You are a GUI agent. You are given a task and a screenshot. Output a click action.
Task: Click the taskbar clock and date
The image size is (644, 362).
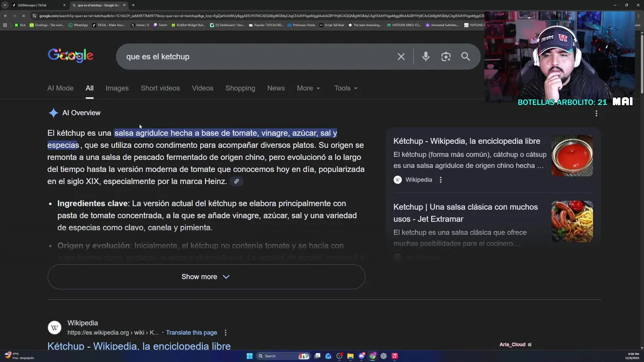point(633,356)
